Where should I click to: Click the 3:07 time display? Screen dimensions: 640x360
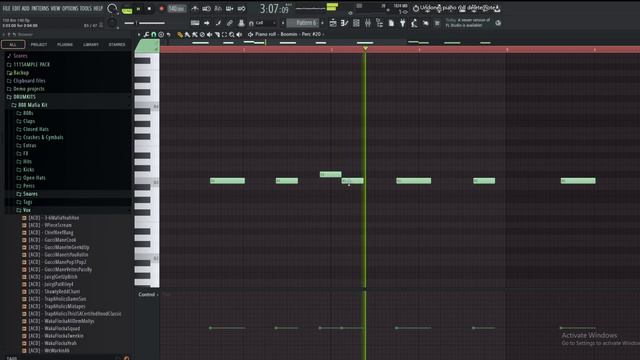274,8
